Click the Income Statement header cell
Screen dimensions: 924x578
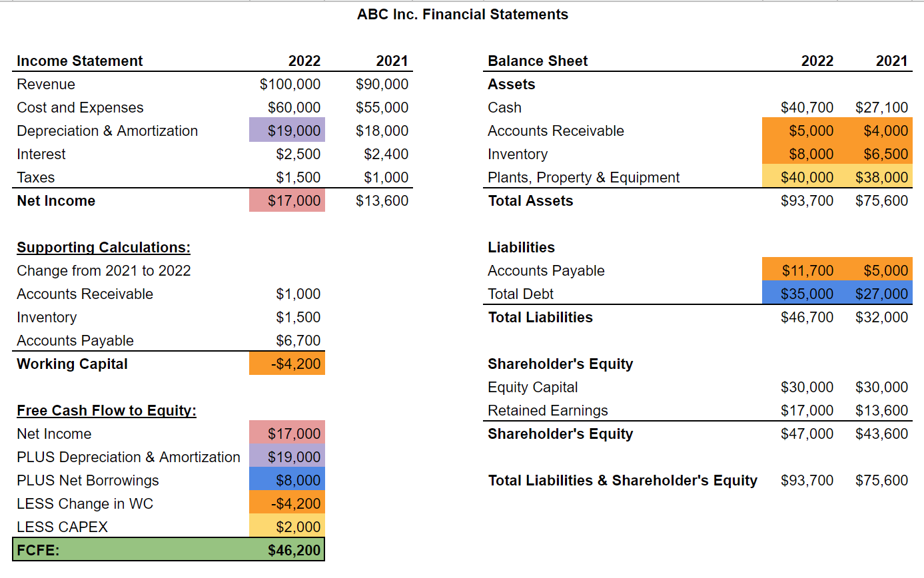(80, 61)
